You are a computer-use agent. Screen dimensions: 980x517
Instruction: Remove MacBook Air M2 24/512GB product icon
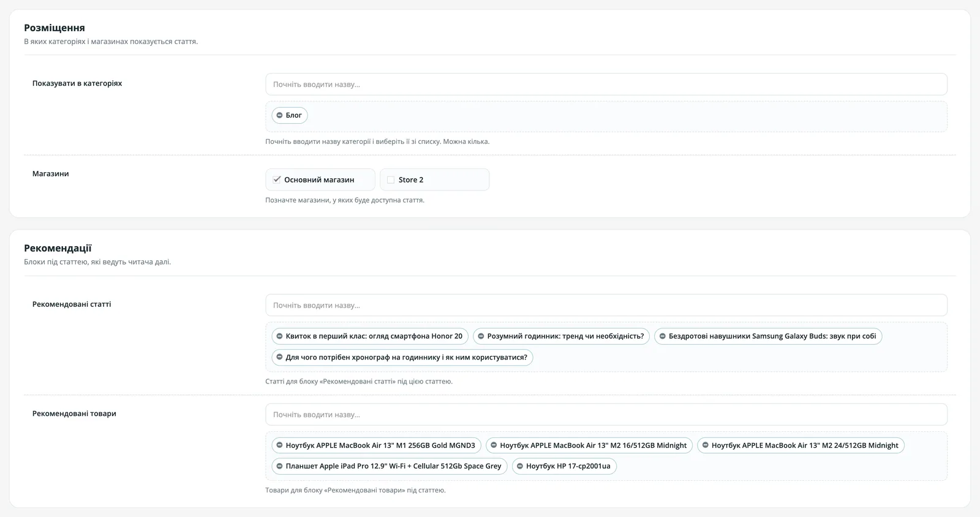(705, 445)
